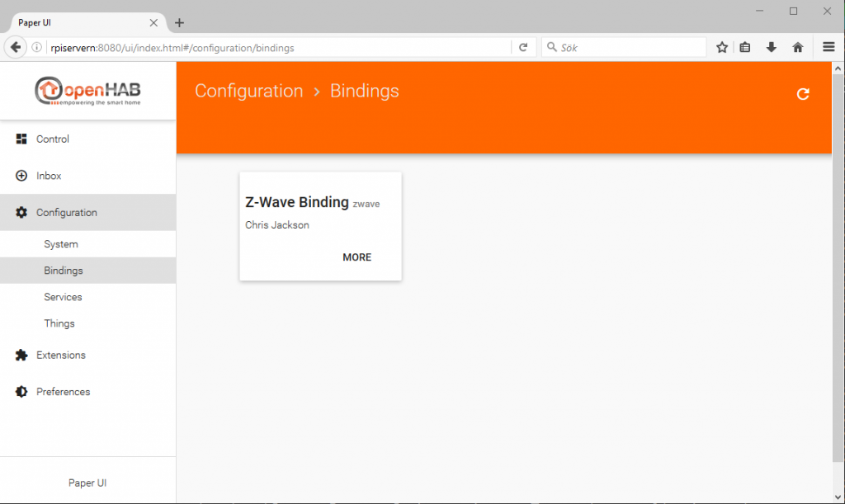The width and height of the screenshot is (845, 504).
Task: Open Services configuration page
Action: click(87, 297)
